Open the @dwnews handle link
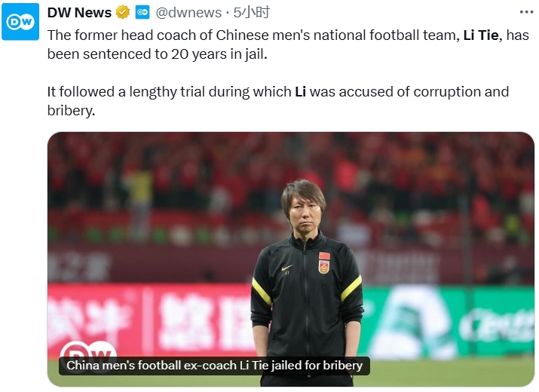This screenshot has width=539, height=392. [x=188, y=13]
